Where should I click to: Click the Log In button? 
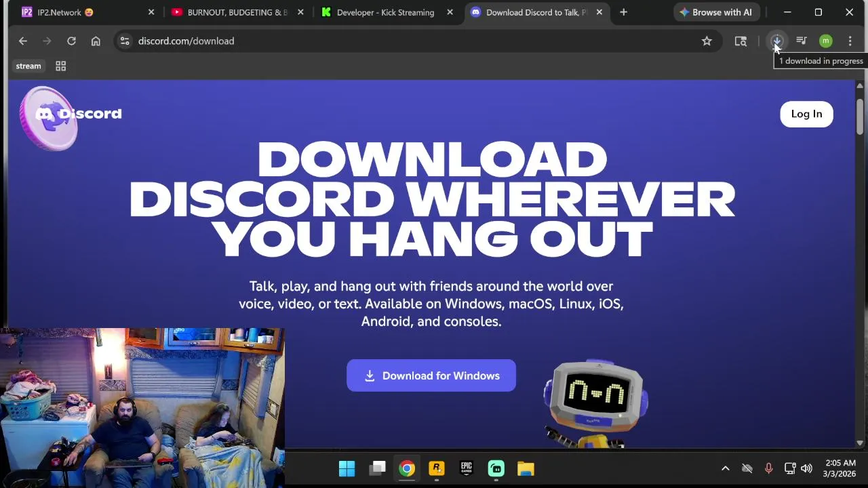pyautogui.click(x=806, y=114)
